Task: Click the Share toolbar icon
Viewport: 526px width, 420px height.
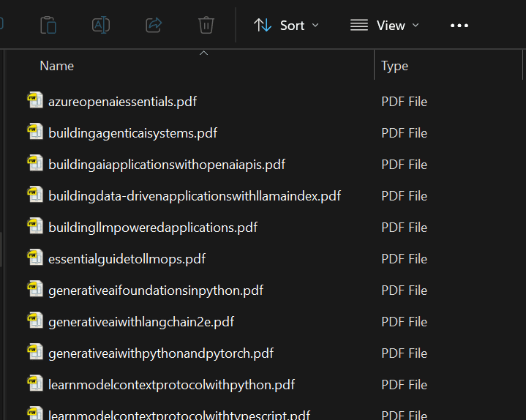Action: click(154, 25)
